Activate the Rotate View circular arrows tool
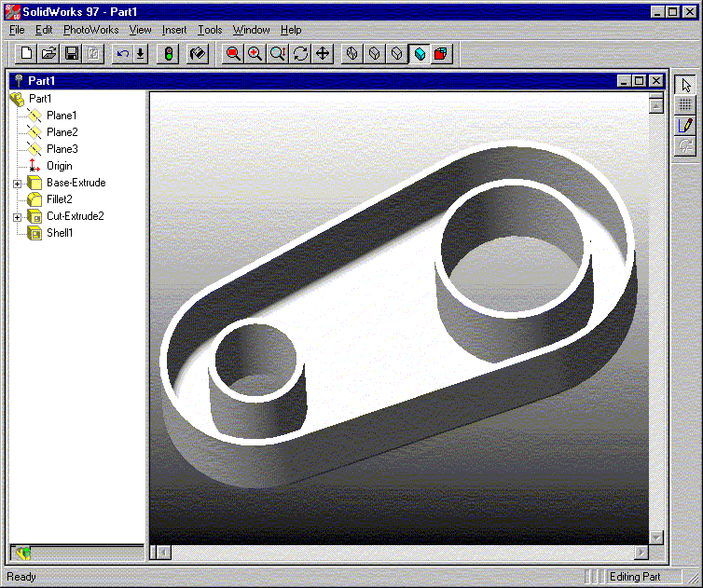This screenshot has height=588, width=703. point(300,54)
